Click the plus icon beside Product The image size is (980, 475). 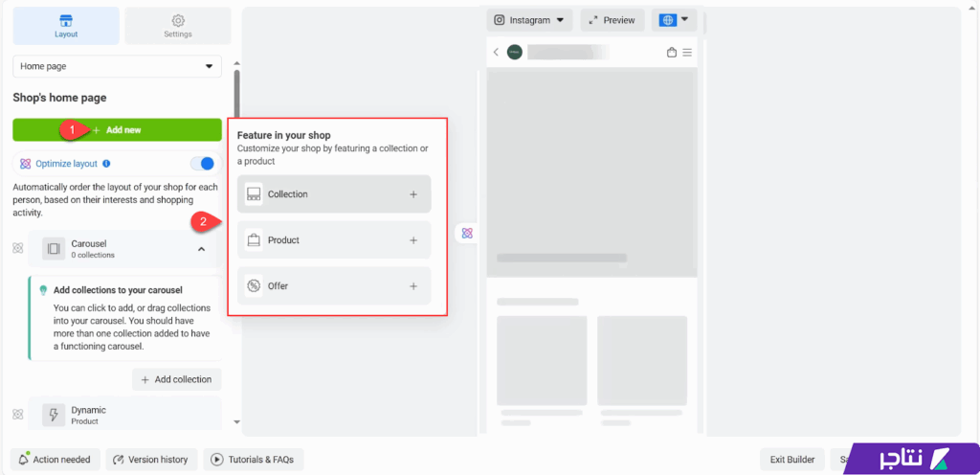tap(413, 240)
